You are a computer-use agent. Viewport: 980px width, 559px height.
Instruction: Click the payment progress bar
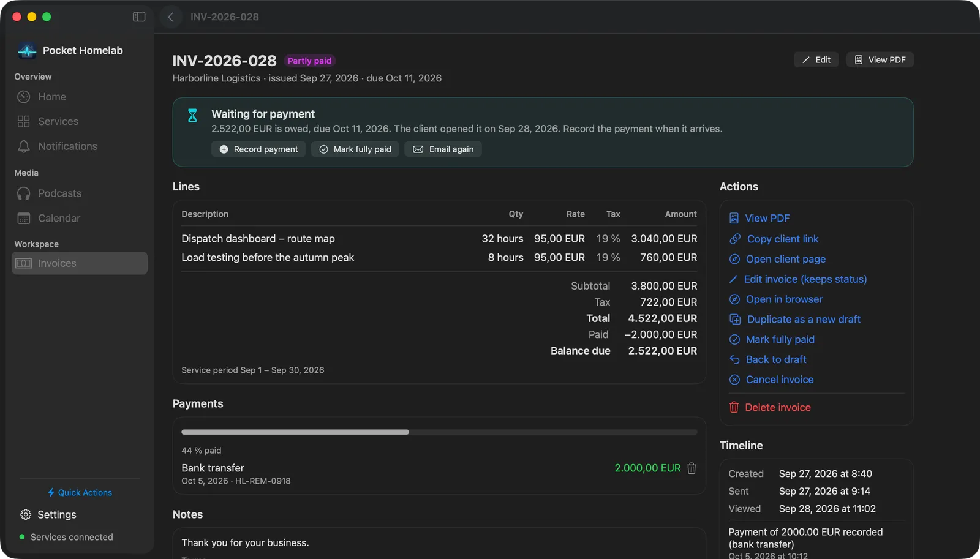(x=439, y=432)
